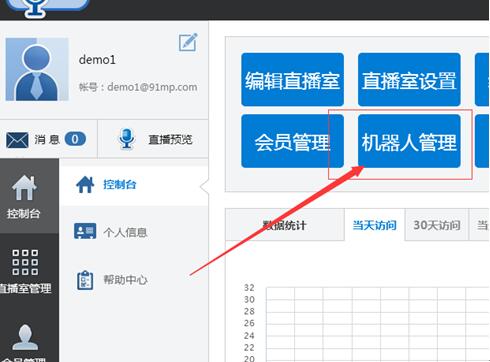
Task: Open the 直播室设置 button
Action: click(409, 80)
